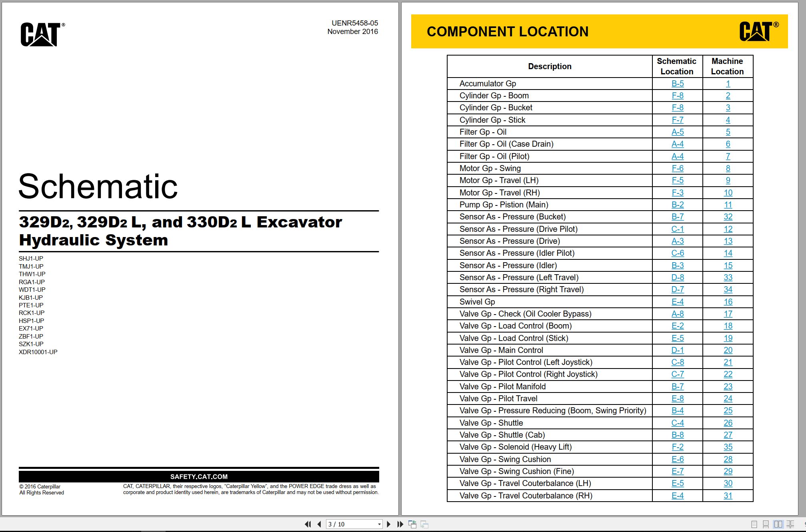
Task: Open F-6 link for Motor Gp - Swing
Action: [x=678, y=168]
